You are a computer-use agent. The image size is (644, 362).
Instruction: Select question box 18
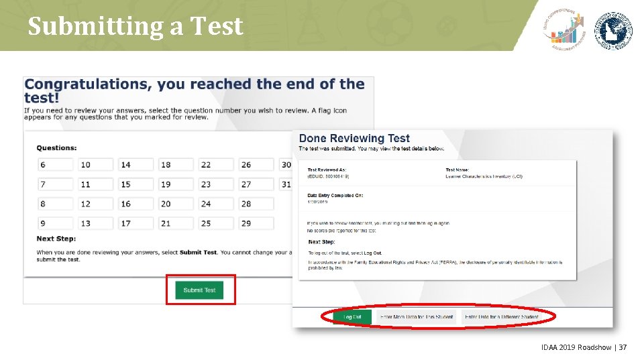click(176, 165)
